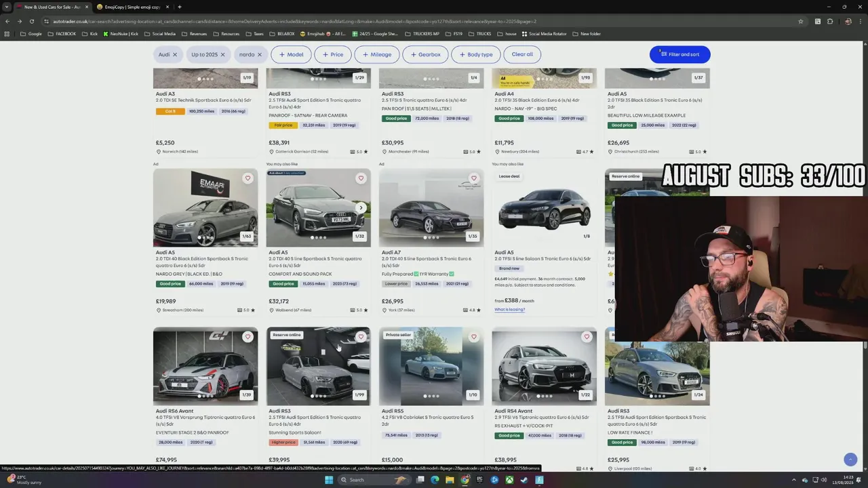Save the Audi A5 £32,172 listing with heart
Viewport: 868px width, 488px height.
pos(361,178)
